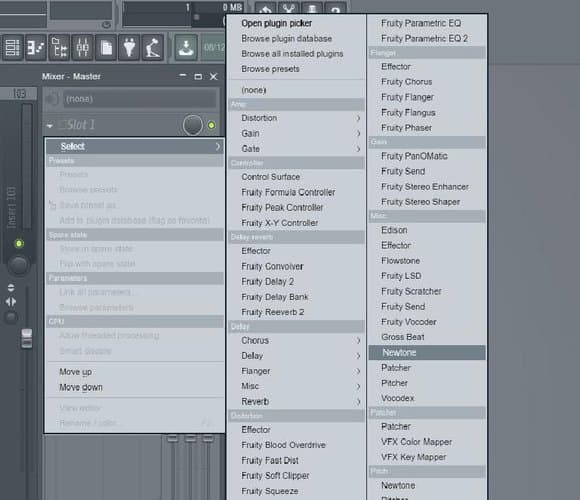
Task: Select Fruity Chorus
Action: point(427,82)
